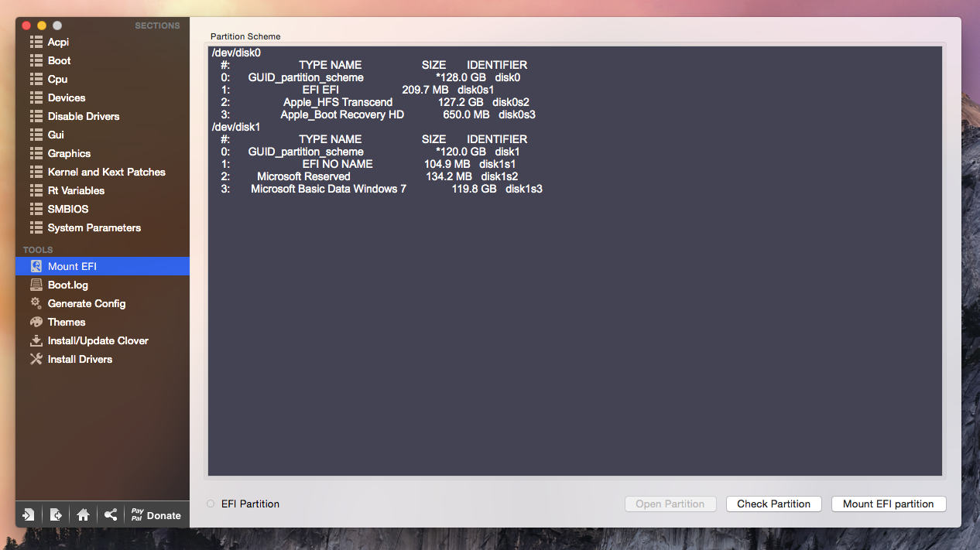The image size is (980, 550).
Task: Click the TOOLS header in sidebar
Action: point(38,250)
